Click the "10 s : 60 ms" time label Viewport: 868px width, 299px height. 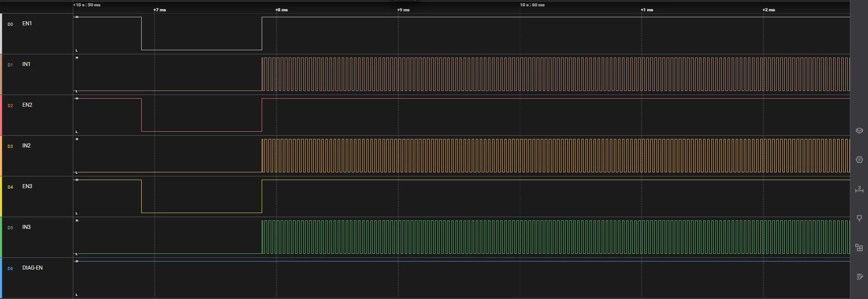coord(532,5)
